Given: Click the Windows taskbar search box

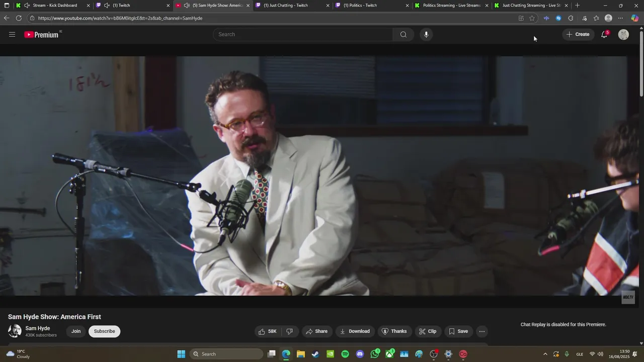Looking at the screenshot, I should click(x=226, y=354).
